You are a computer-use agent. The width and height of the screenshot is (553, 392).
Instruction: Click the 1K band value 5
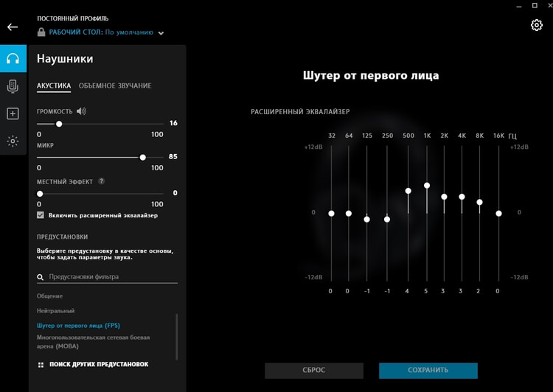pos(426,291)
